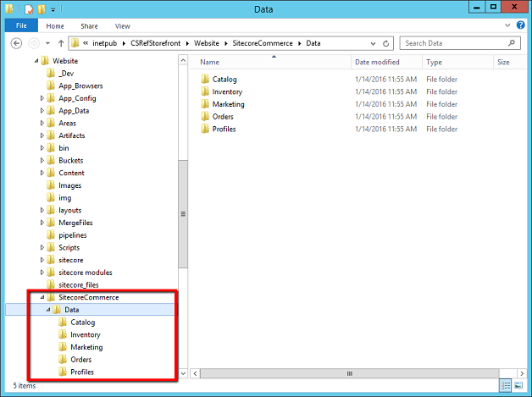Select the Catalog folder icon in file list
This screenshot has width=532, height=397.
pos(205,79)
